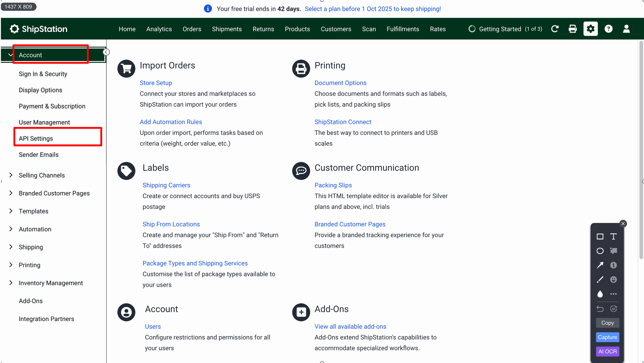Open API Settings in sidebar
Image resolution: width=644 pixels, height=363 pixels.
click(36, 138)
